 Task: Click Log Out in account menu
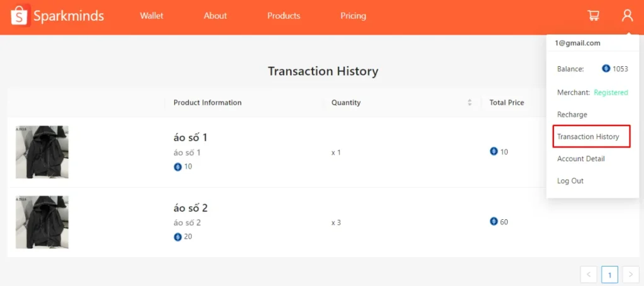point(570,181)
